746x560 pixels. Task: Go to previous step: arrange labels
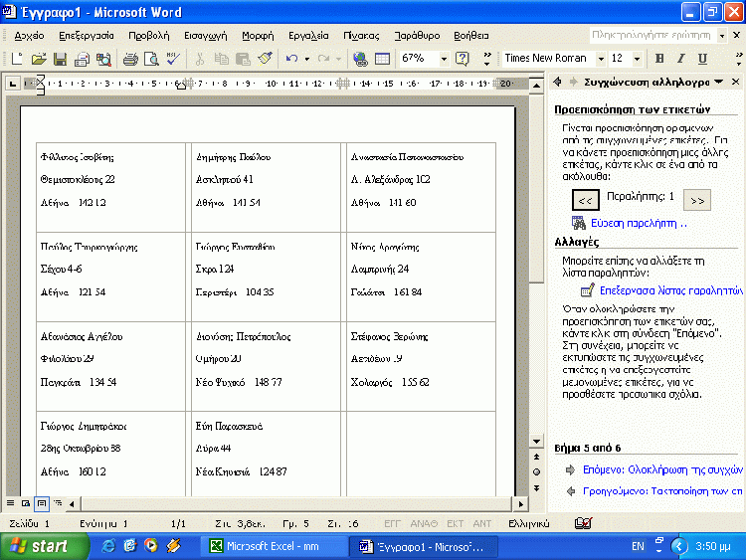tap(662, 491)
